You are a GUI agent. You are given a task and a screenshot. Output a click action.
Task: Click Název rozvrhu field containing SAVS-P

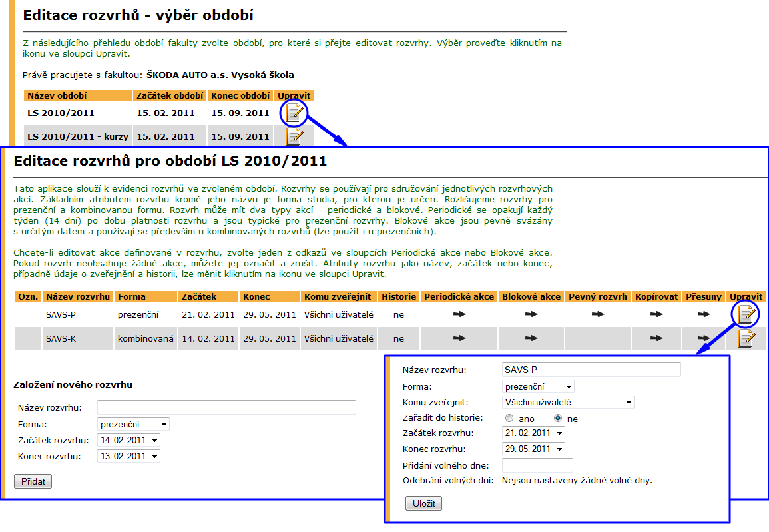591,370
